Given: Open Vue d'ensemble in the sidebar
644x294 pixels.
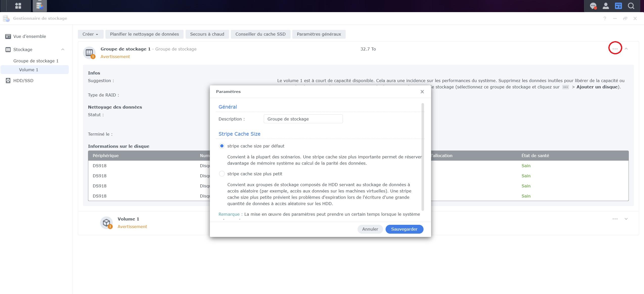Looking at the screenshot, I should (x=30, y=36).
